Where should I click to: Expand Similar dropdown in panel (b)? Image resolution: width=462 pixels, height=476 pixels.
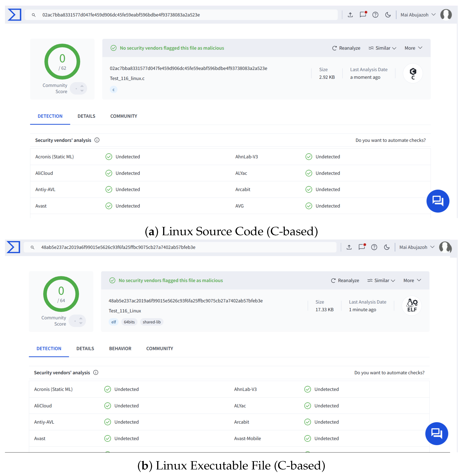pyautogui.click(x=381, y=281)
